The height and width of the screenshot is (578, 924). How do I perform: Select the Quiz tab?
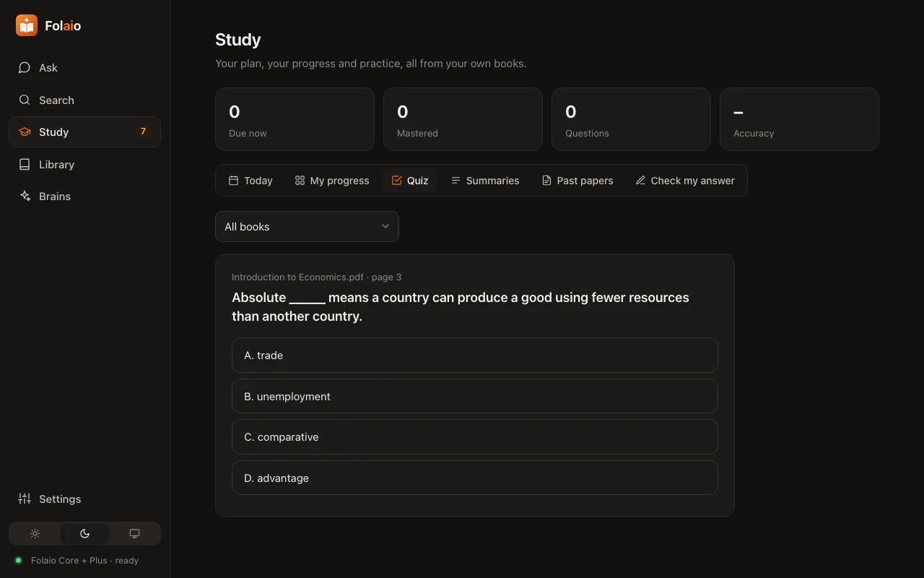pyautogui.click(x=410, y=180)
